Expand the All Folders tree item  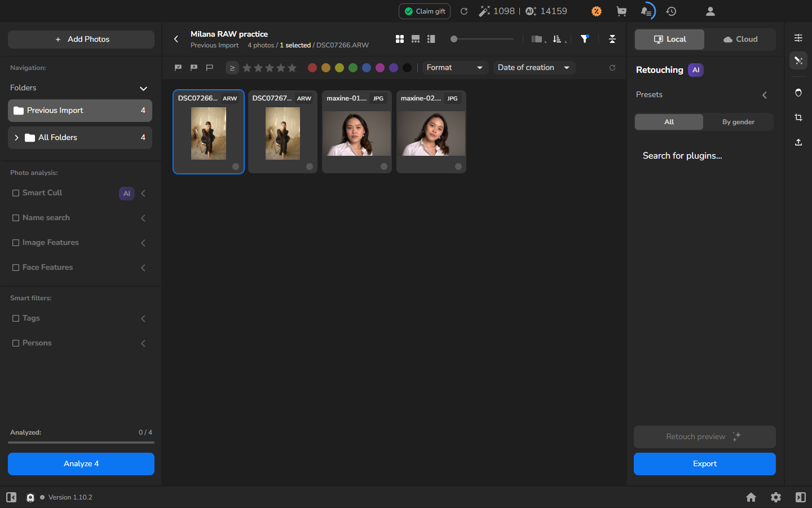(16, 138)
